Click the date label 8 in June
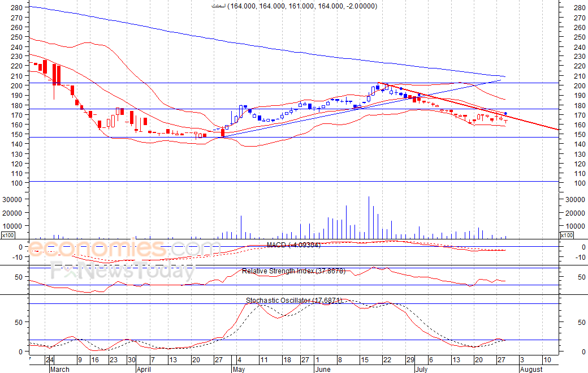 click(340, 360)
